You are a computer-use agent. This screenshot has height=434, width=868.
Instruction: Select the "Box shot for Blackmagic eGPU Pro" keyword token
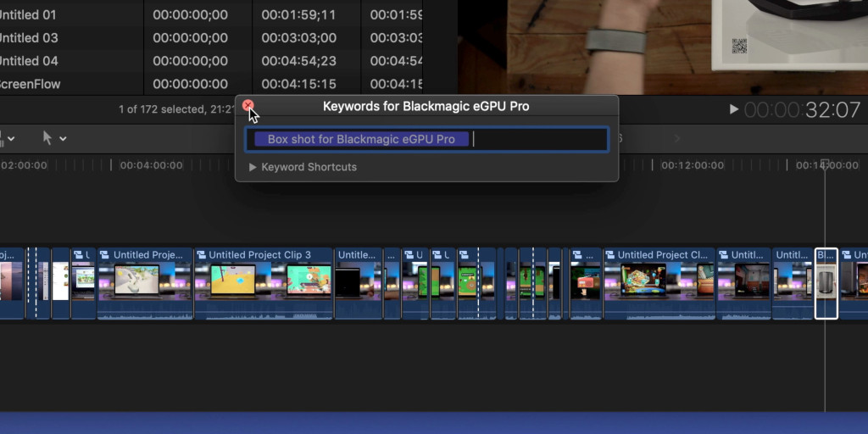pos(361,139)
